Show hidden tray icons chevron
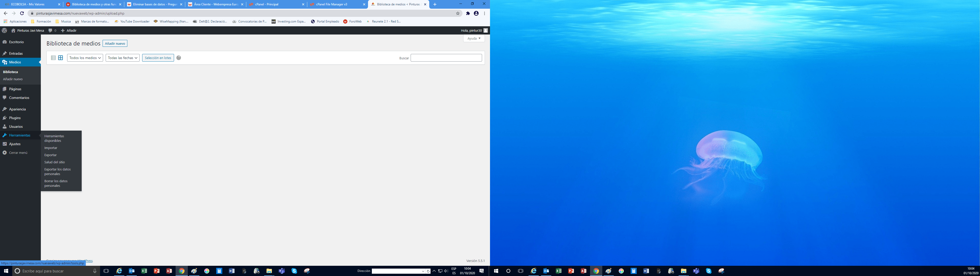The image size is (980, 276). tap(434, 271)
